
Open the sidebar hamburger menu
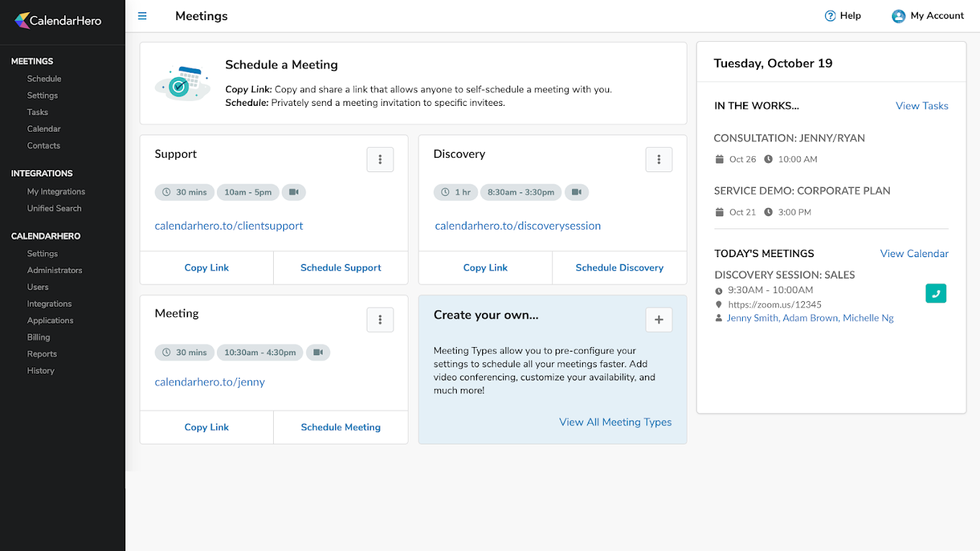coord(142,15)
